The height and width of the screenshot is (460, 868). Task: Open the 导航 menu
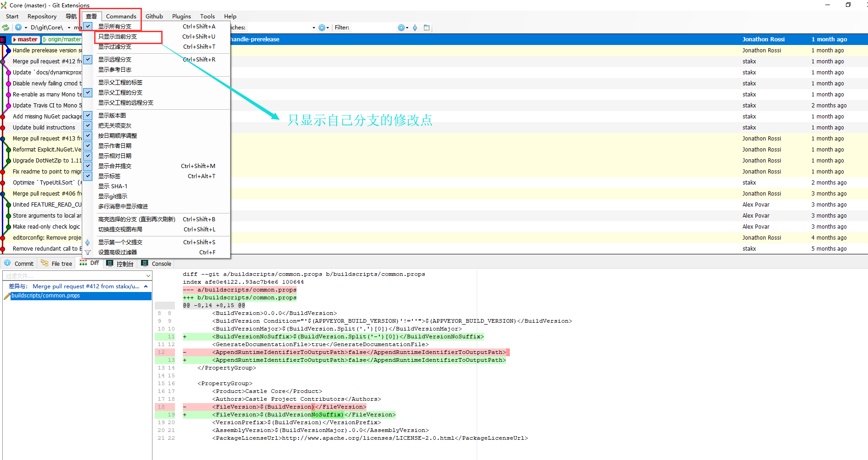[x=71, y=17]
